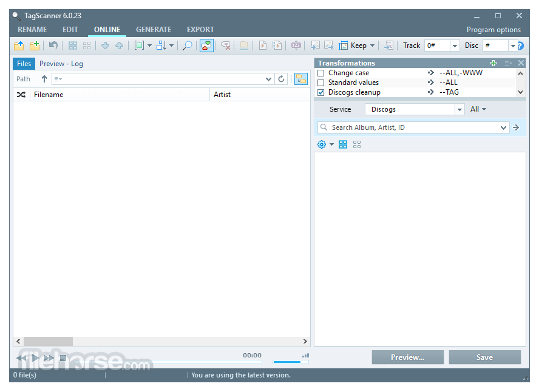Click the open folder icon in toolbar

point(19,46)
